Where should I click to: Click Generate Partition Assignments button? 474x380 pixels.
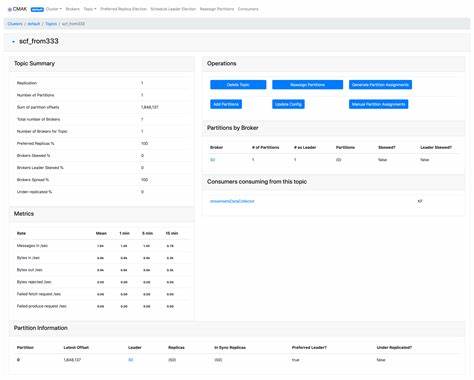[380, 85]
